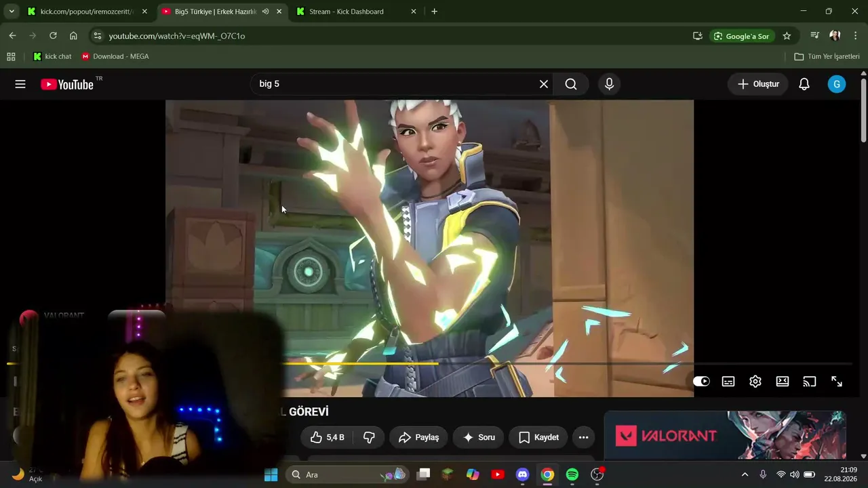
Task: View site information for youtube.com
Action: [98, 36]
